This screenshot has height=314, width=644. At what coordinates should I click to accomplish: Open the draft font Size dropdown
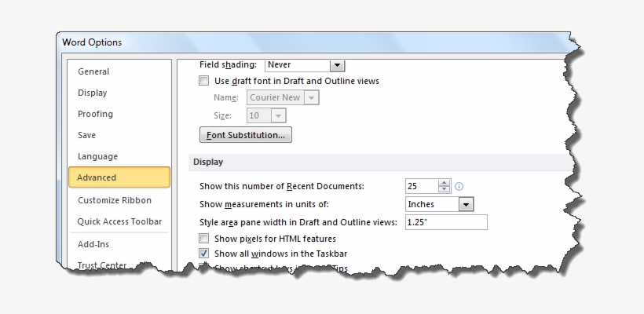click(x=279, y=115)
